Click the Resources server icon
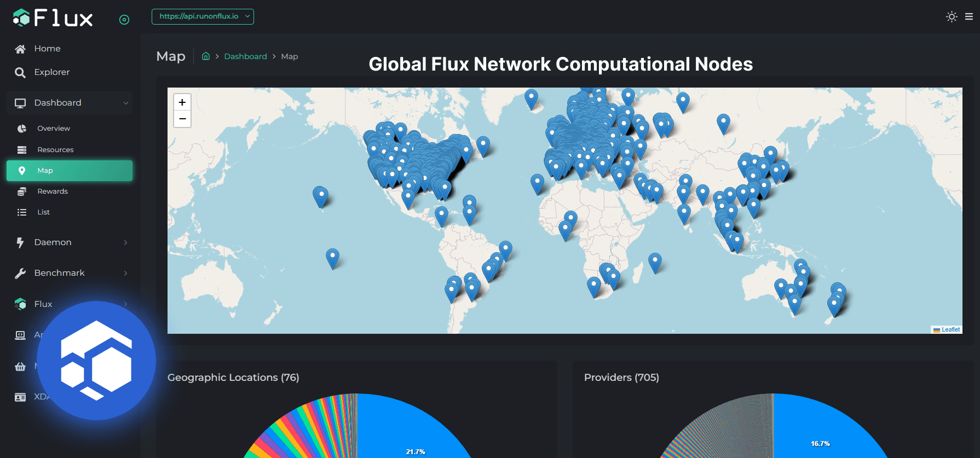The height and width of the screenshot is (458, 980). pyautogui.click(x=22, y=150)
